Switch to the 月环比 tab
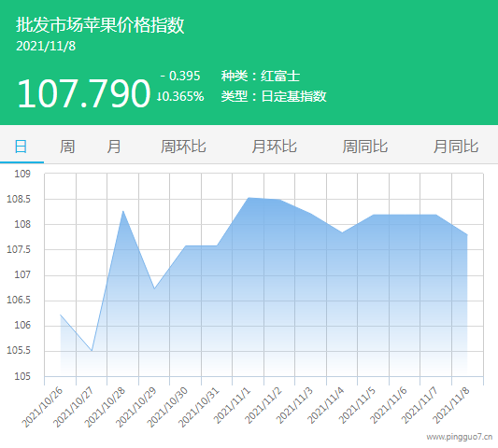This screenshot has width=498, height=448. tap(274, 147)
